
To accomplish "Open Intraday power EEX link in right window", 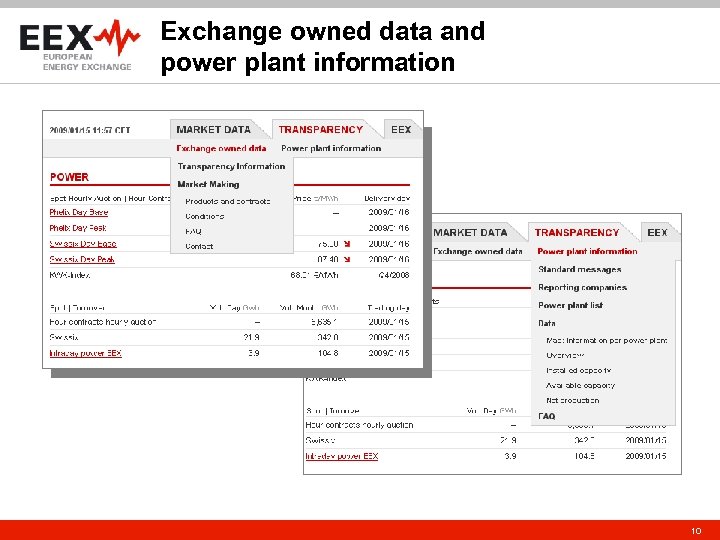I will [342, 456].
